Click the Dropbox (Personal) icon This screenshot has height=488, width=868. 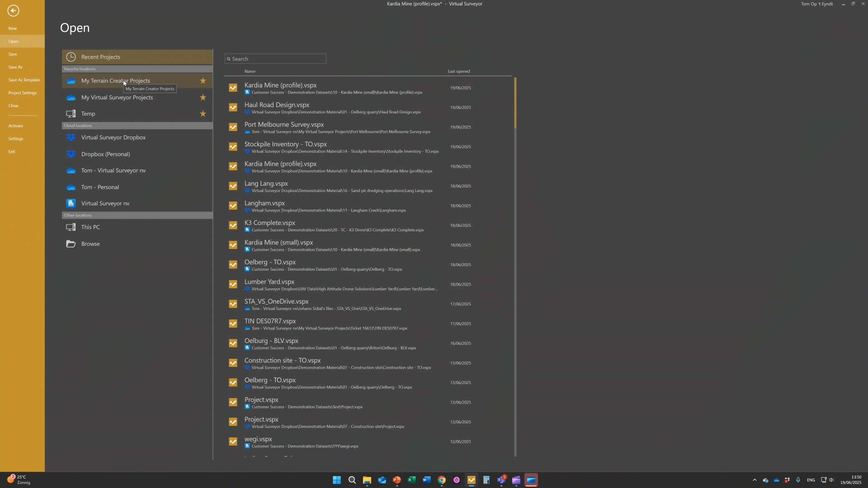(x=71, y=154)
